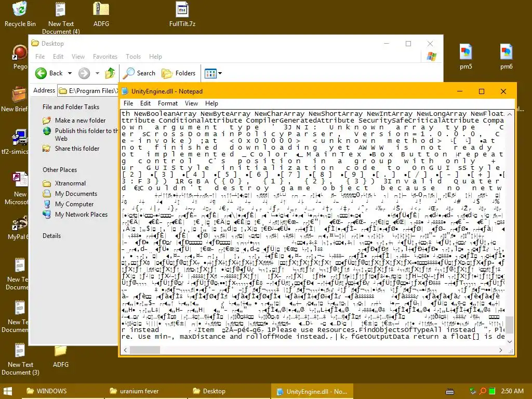This screenshot has height=399, width=532.
Task: Click the Views icon in Explorer toolbar
Action: (x=210, y=73)
